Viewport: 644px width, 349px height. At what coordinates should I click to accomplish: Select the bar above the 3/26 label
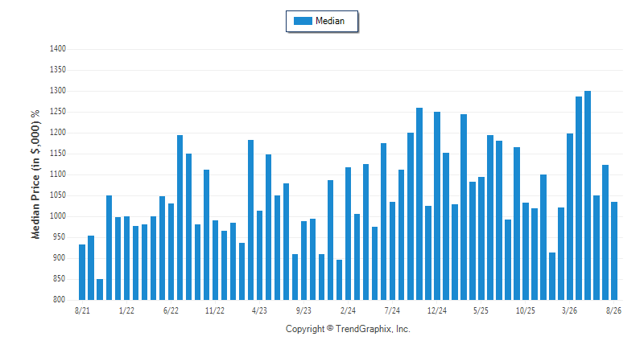tap(570, 216)
